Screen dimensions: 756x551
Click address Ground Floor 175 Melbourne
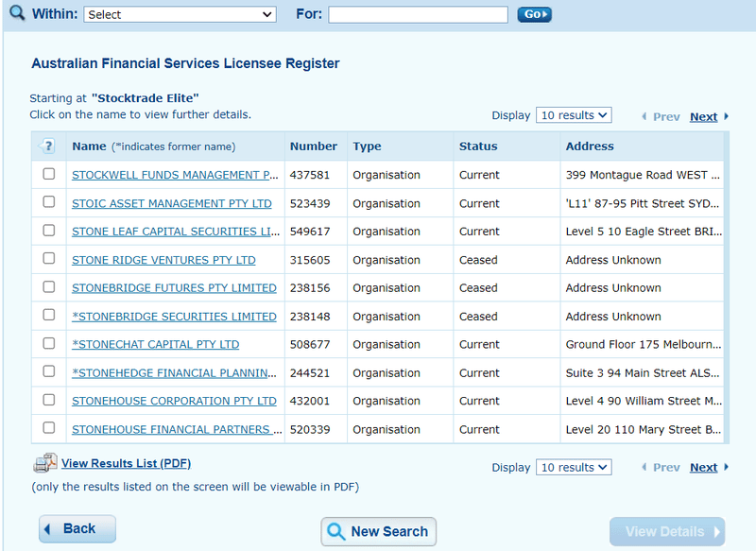pyautogui.click(x=644, y=344)
